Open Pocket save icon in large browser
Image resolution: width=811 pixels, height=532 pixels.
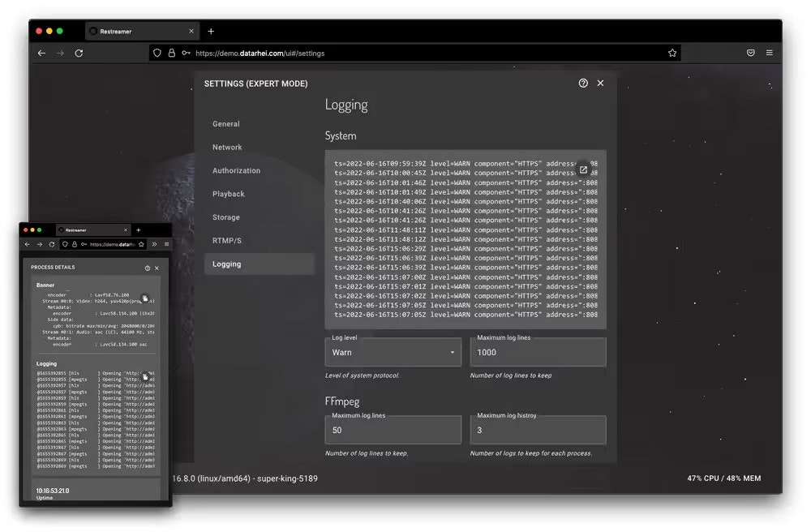pyautogui.click(x=750, y=53)
